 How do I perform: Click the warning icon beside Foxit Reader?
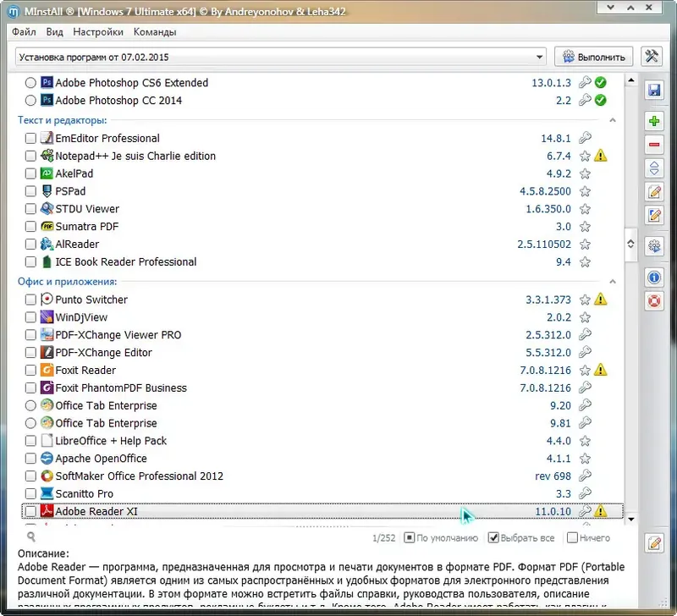[x=600, y=370]
